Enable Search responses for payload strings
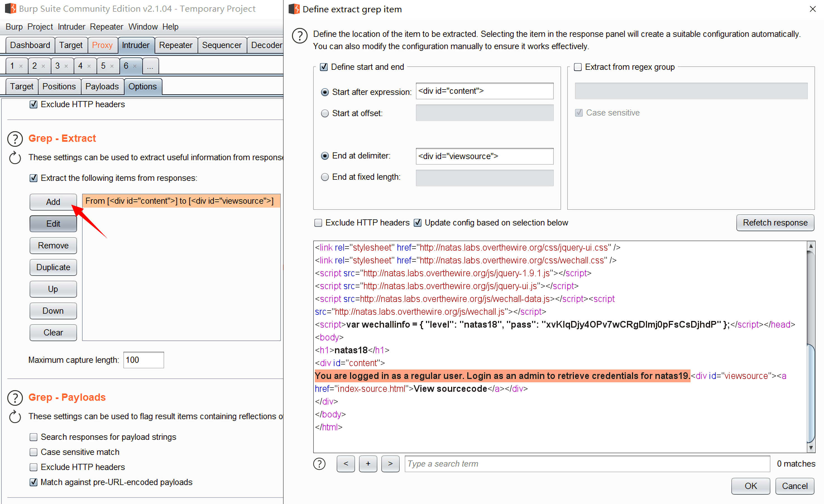Image resolution: width=824 pixels, height=504 pixels. click(33, 437)
